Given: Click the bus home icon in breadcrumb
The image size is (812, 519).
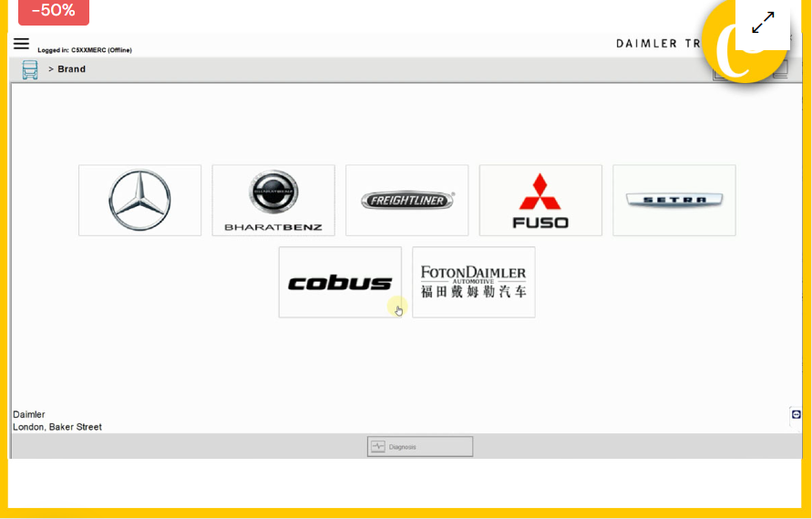Looking at the screenshot, I should (x=30, y=70).
